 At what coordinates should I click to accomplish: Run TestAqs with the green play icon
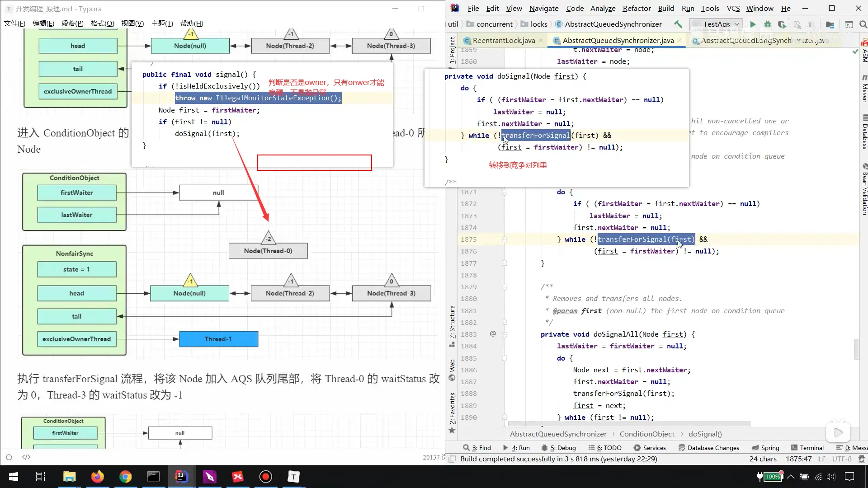(x=753, y=24)
